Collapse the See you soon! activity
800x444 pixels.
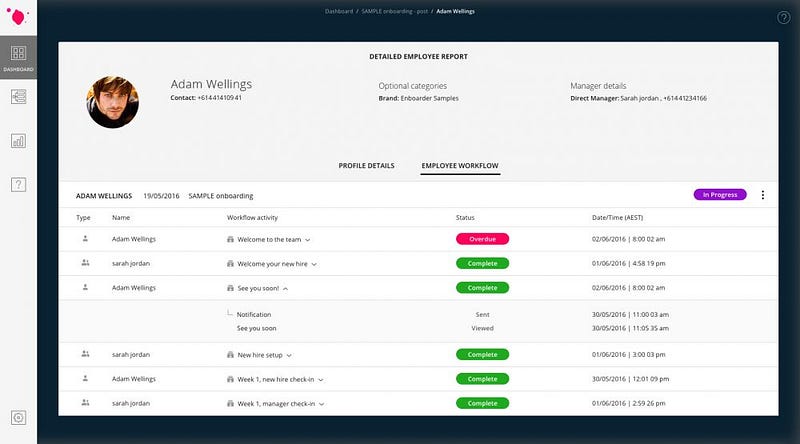tap(285, 289)
